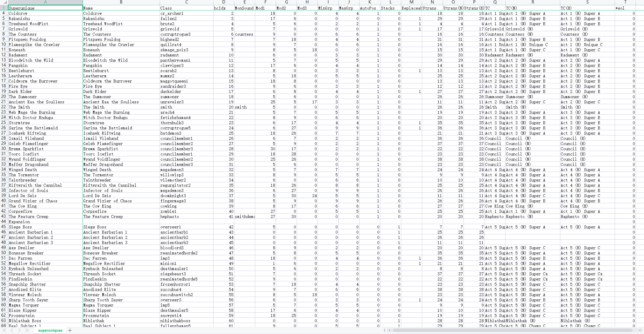
Task: Click horizontal scrollbar right arrow
Action: (x=640, y=330)
